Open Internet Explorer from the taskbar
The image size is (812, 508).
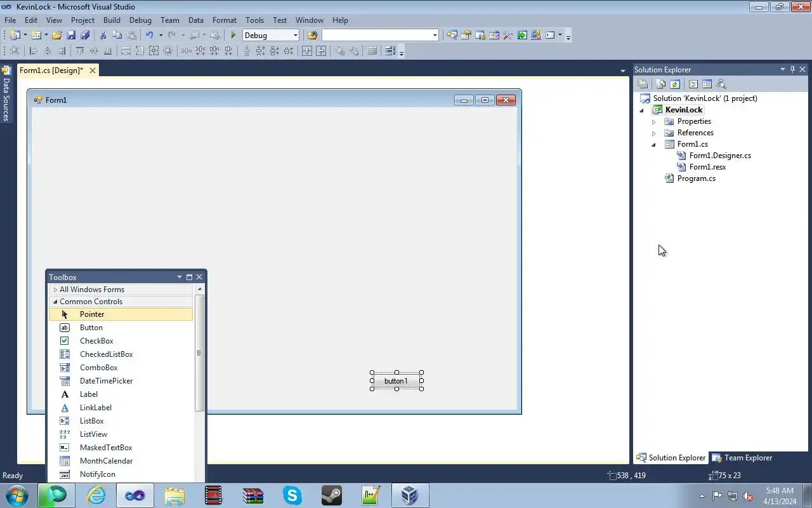click(96, 495)
